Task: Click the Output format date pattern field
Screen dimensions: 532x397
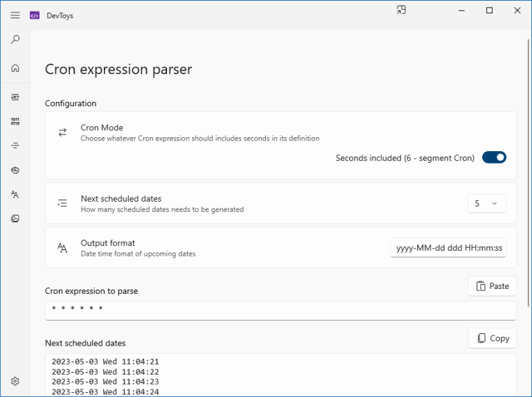Action: pos(448,248)
